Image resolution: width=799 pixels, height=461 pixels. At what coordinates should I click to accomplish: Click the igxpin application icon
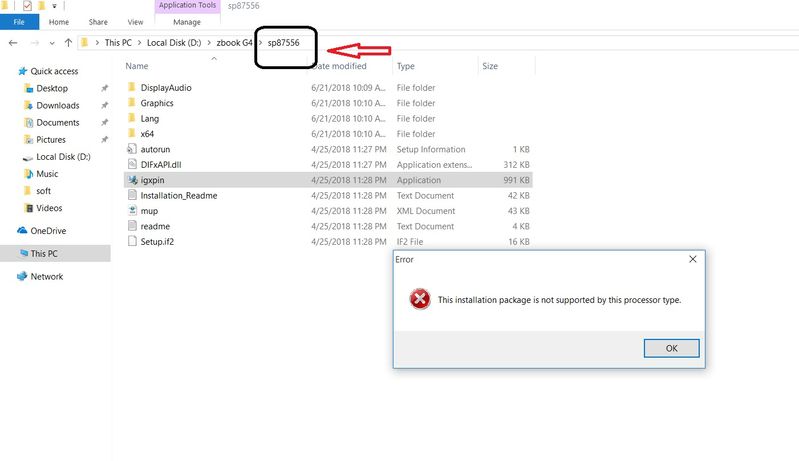(132, 180)
